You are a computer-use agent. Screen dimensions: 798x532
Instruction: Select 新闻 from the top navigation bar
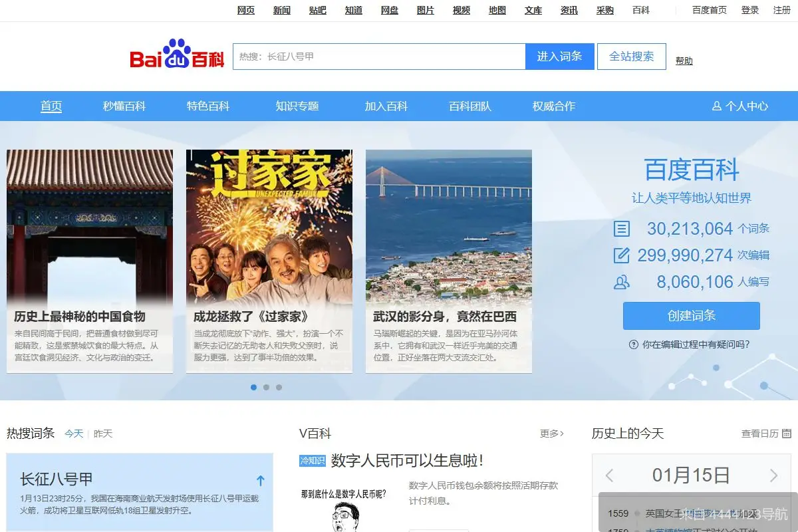point(281,10)
